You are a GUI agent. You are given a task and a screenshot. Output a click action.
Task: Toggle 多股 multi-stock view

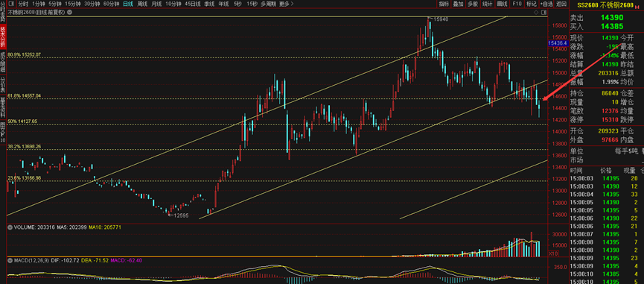coord(473,4)
